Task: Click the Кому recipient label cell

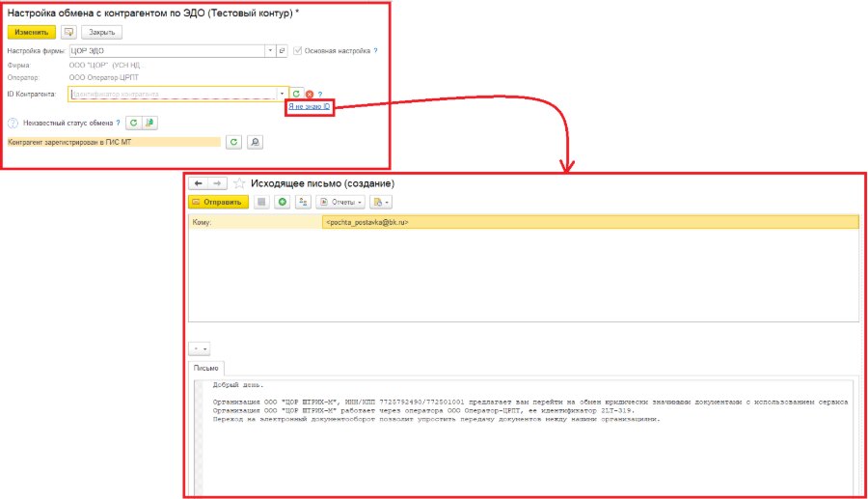Action: [256, 222]
